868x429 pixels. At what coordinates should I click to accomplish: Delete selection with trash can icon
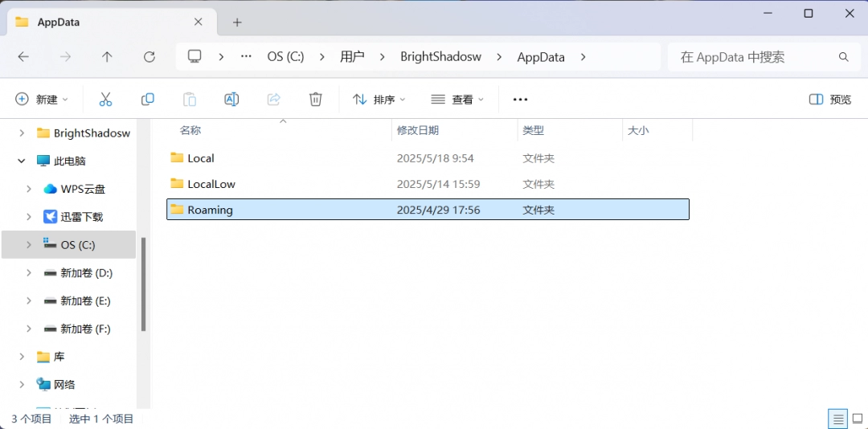tap(316, 99)
